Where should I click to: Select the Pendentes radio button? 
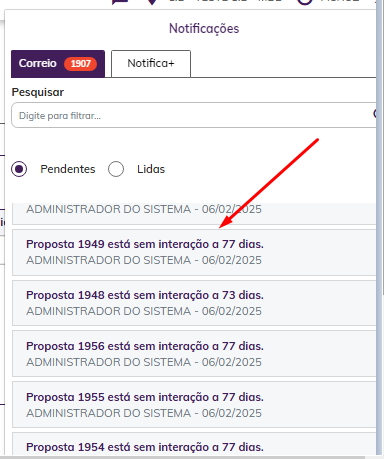[19, 169]
